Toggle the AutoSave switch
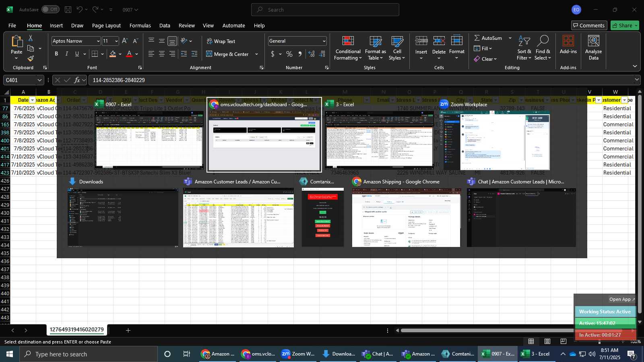 [50, 9]
